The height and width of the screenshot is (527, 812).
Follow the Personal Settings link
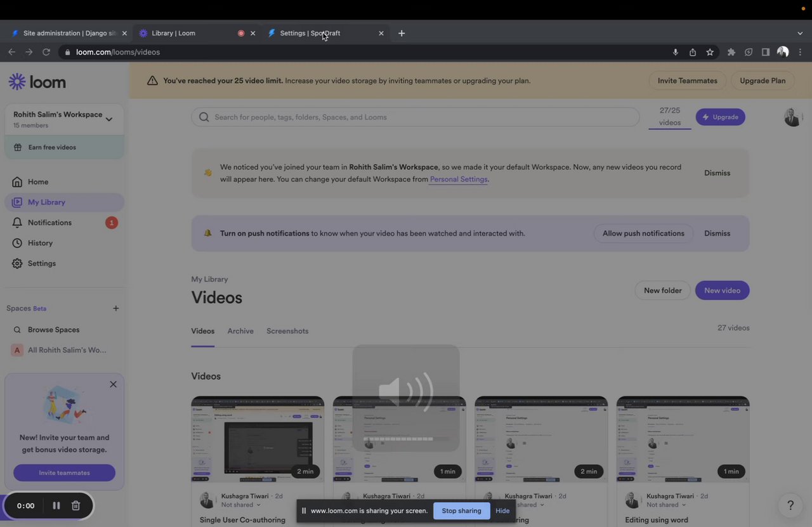[x=459, y=179]
